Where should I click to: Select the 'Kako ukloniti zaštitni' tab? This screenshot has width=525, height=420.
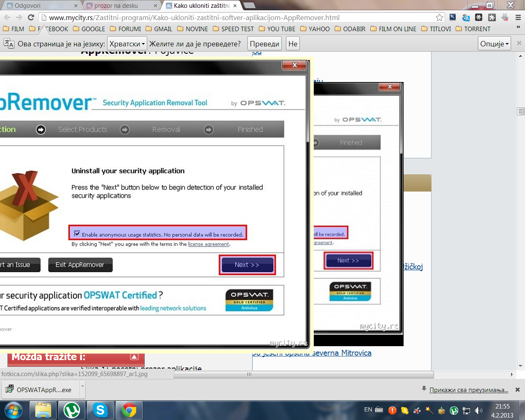(x=201, y=5)
